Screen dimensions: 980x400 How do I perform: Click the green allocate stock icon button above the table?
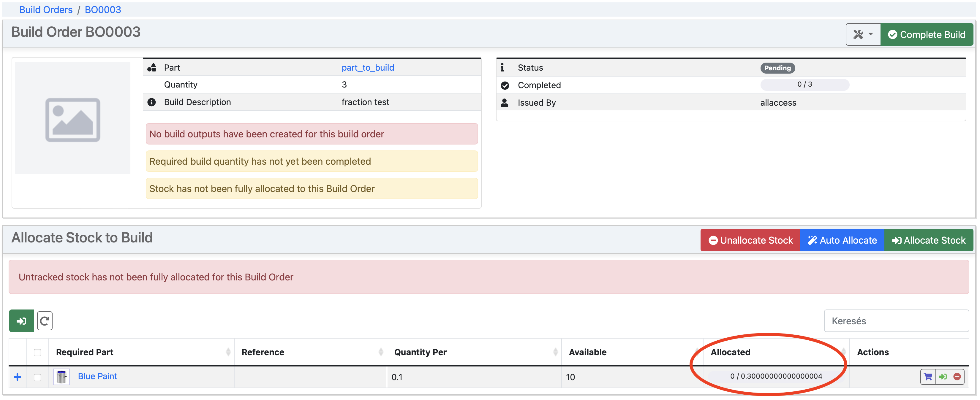[x=21, y=320]
